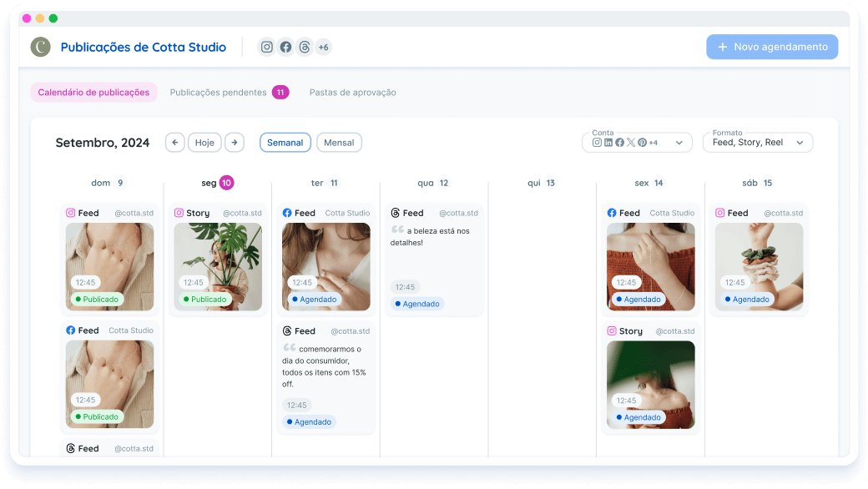
Task: Switch to Pastas de aprovação tab
Action: [352, 93]
